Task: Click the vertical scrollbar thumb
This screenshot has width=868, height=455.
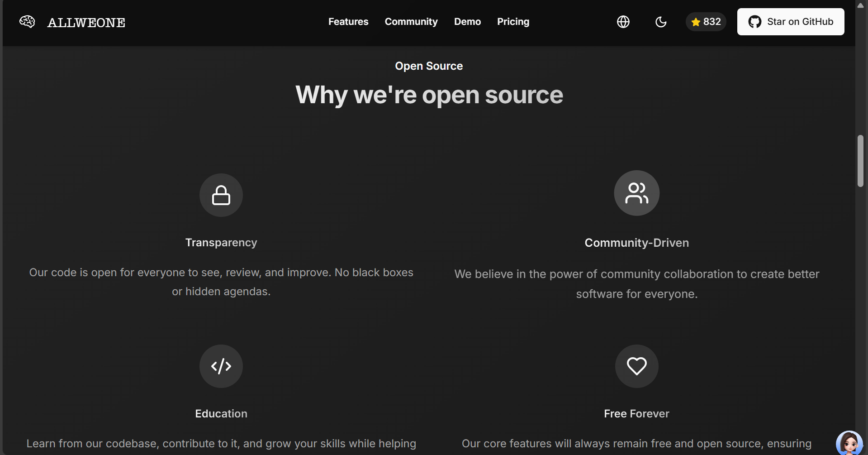Action: click(860, 161)
